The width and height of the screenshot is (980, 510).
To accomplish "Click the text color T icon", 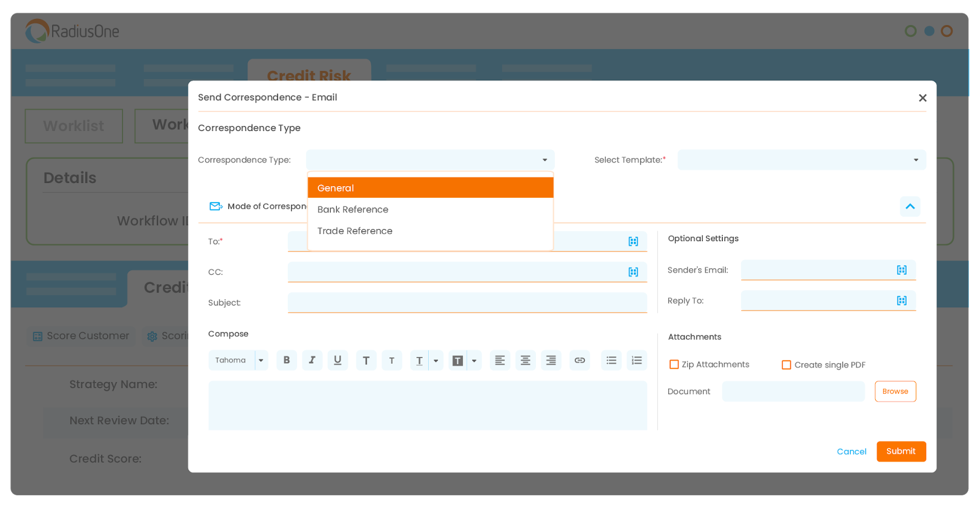I will (x=420, y=361).
